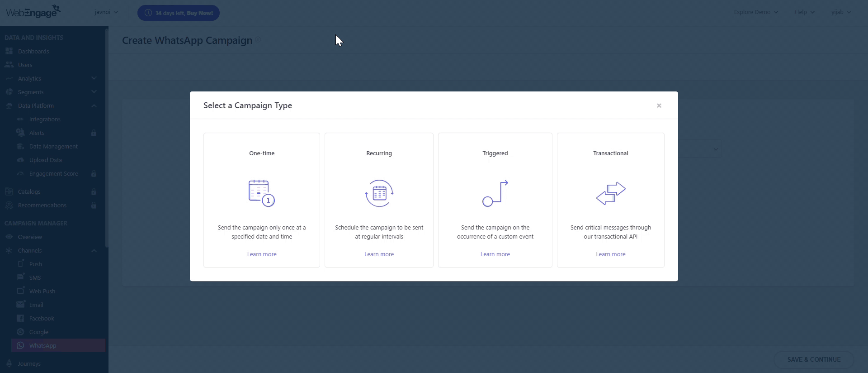Choose the Recurring campaign calendar icon

coord(379,193)
